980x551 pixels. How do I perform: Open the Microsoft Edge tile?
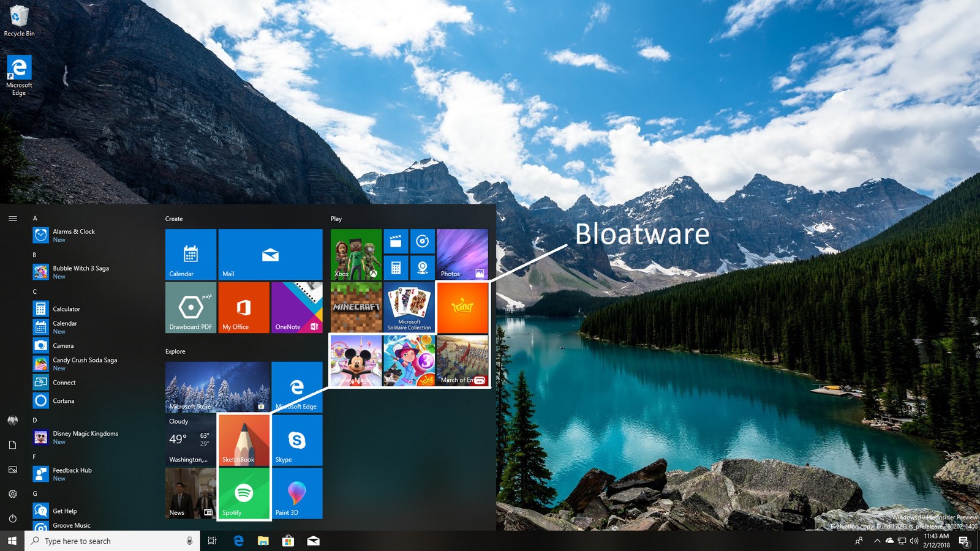click(x=296, y=387)
